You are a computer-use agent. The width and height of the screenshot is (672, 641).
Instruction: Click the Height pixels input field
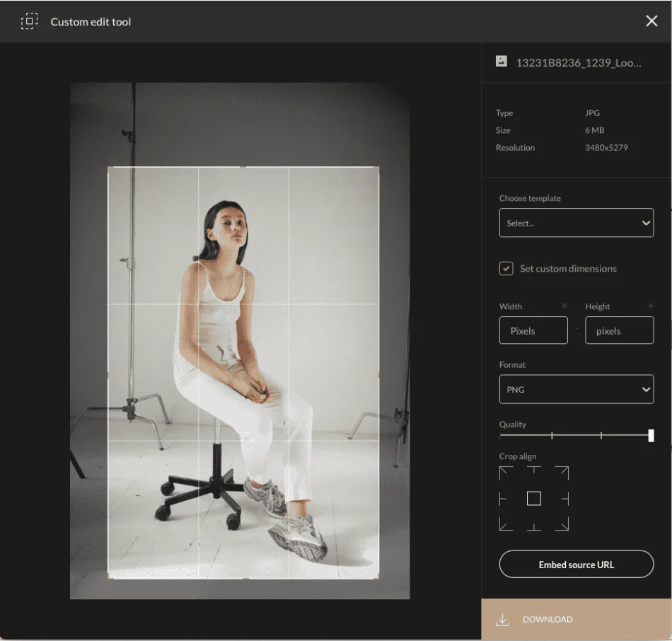coord(619,330)
